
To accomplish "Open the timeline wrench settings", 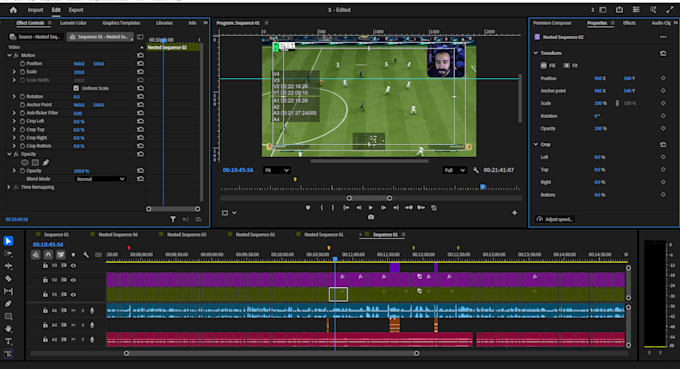I will point(86,255).
